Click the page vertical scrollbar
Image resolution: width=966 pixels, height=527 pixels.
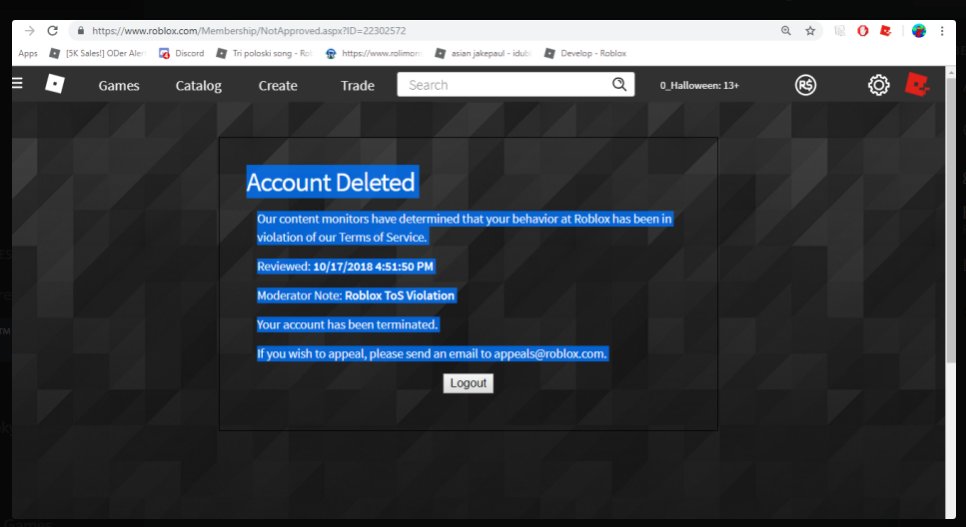coord(951,222)
